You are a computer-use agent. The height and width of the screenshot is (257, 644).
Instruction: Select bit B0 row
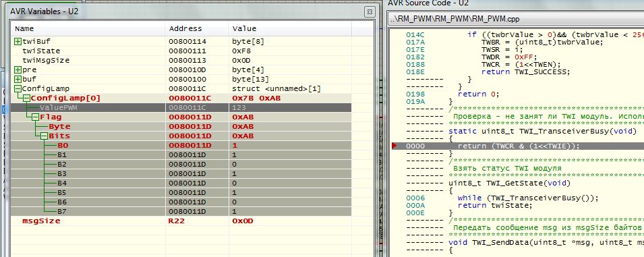point(181,145)
